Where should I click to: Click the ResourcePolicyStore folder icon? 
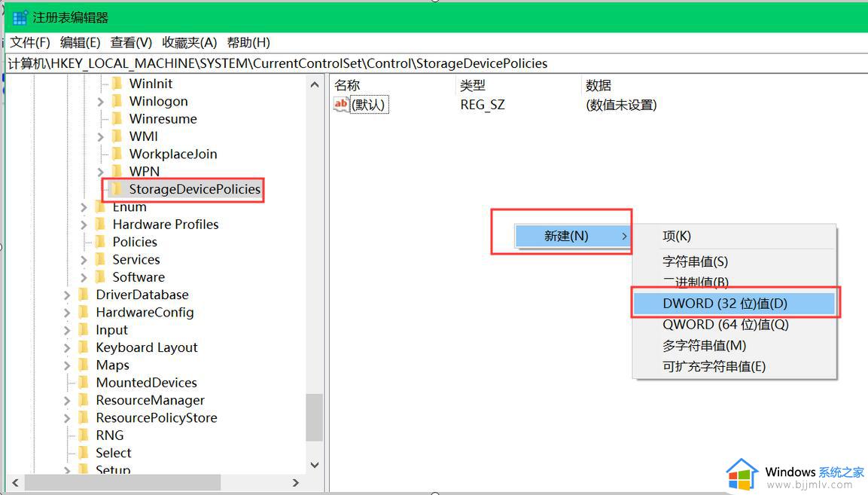point(84,418)
